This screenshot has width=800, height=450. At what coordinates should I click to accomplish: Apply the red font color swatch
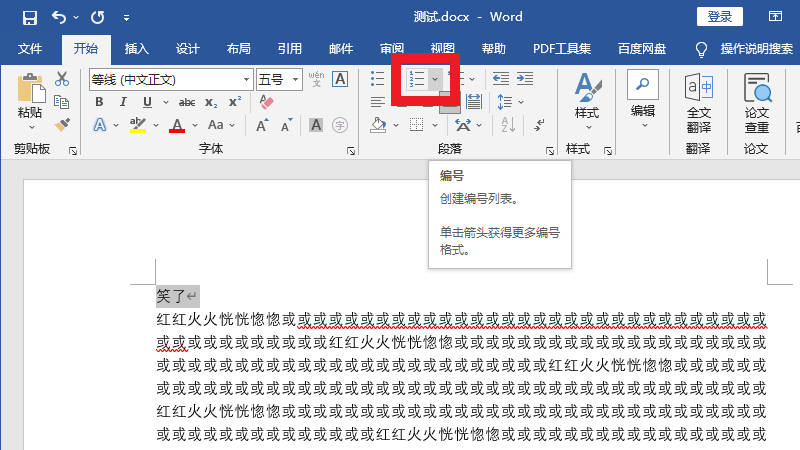pos(177,125)
